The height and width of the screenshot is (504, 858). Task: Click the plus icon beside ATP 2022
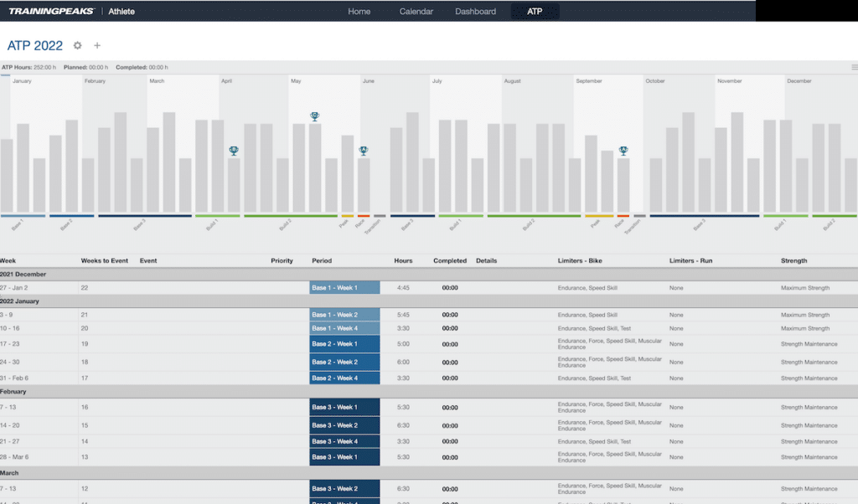coord(97,45)
